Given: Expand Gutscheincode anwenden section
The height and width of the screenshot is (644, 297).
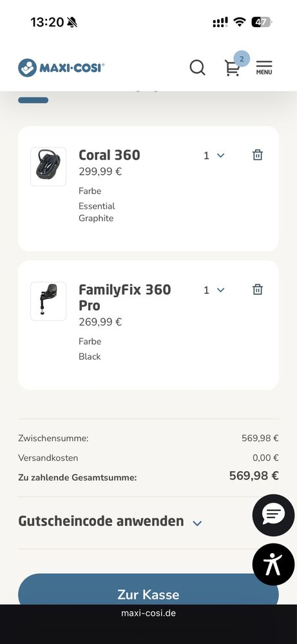Looking at the screenshot, I should (x=110, y=522).
